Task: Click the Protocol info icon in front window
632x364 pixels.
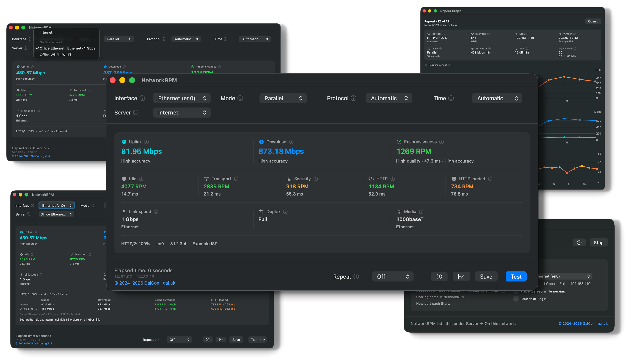Action: [353, 98]
